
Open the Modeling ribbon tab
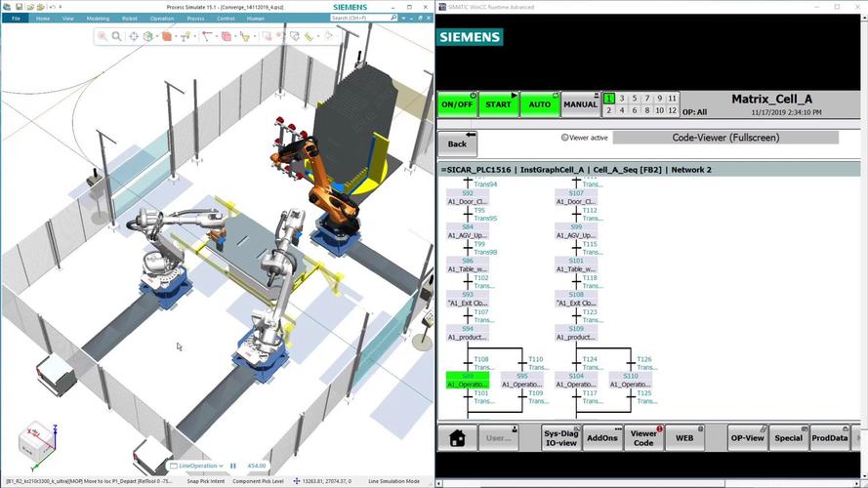click(98, 18)
